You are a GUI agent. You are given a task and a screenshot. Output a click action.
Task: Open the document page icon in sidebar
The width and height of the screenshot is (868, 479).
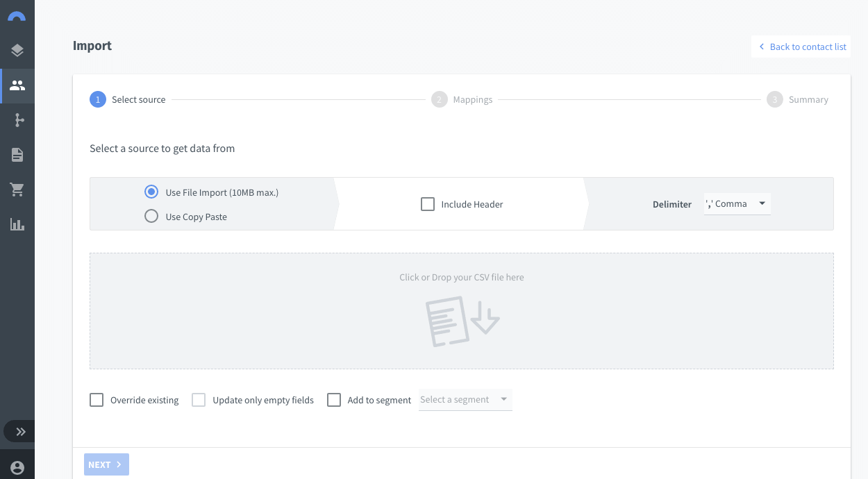tap(17, 155)
